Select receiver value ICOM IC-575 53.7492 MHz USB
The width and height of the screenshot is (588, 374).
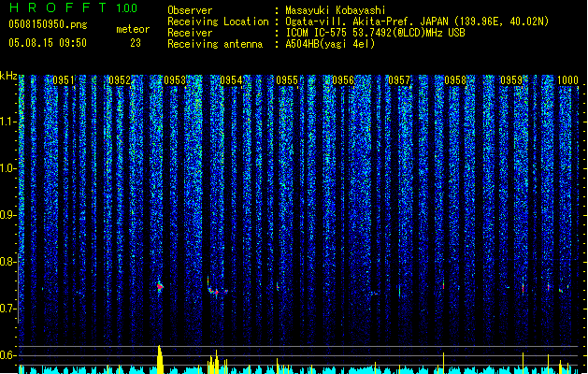pyautogui.click(x=375, y=33)
